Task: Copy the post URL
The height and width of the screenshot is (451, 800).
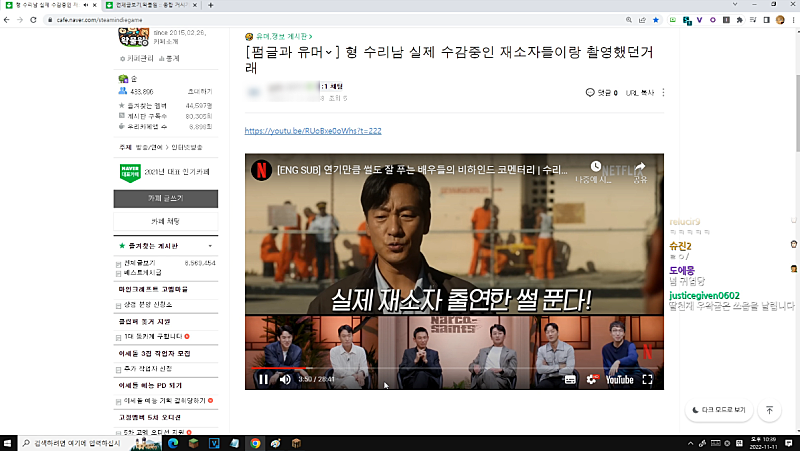Action: pos(640,92)
